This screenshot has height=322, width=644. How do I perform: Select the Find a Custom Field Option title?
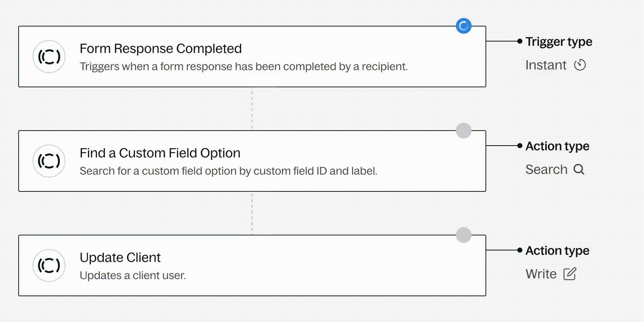[x=160, y=153]
